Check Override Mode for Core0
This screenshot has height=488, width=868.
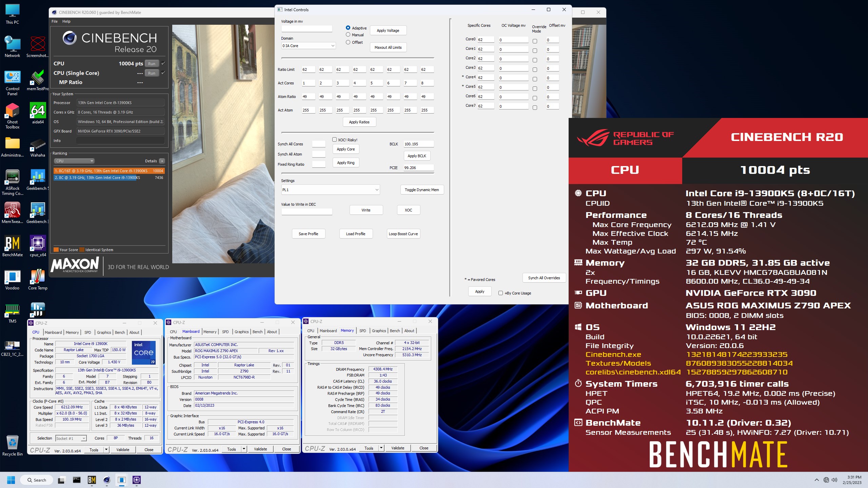point(535,41)
